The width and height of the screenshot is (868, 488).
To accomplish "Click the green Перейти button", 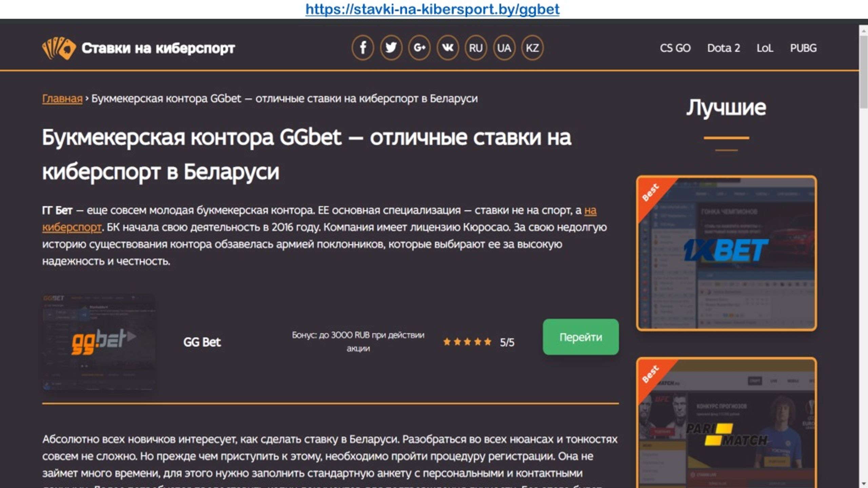I will [580, 337].
